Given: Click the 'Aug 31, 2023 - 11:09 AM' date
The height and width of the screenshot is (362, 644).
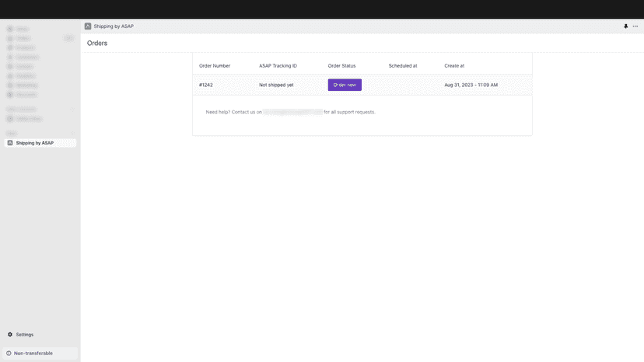Looking at the screenshot, I should pos(471,85).
